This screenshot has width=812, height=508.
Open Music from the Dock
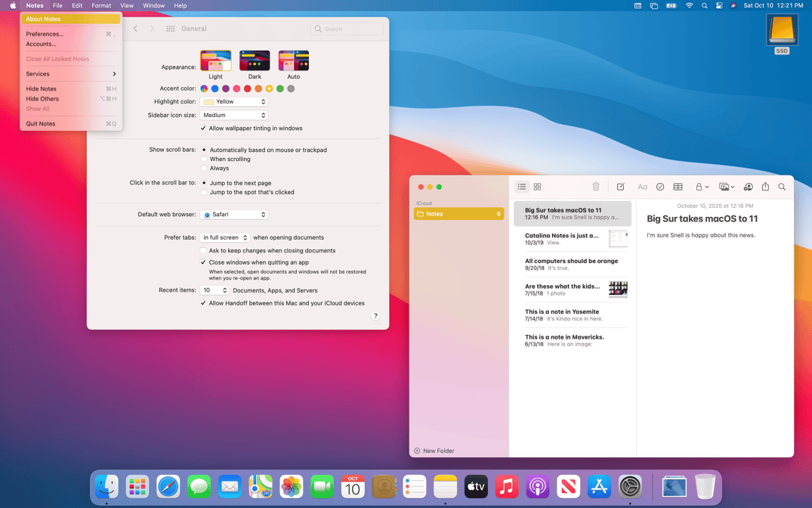click(507, 487)
